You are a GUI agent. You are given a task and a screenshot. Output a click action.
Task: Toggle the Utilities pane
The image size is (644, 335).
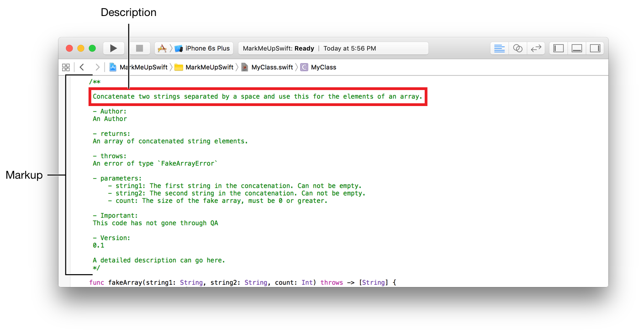pos(595,48)
